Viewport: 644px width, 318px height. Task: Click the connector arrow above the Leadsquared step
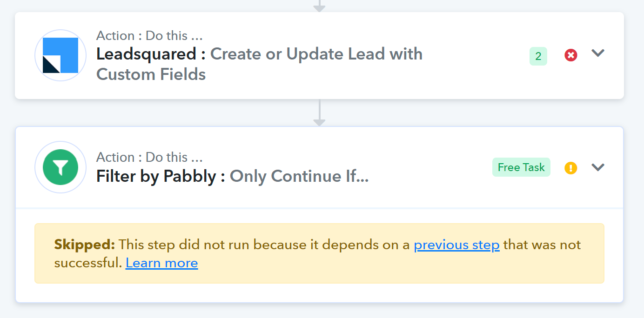point(319,6)
